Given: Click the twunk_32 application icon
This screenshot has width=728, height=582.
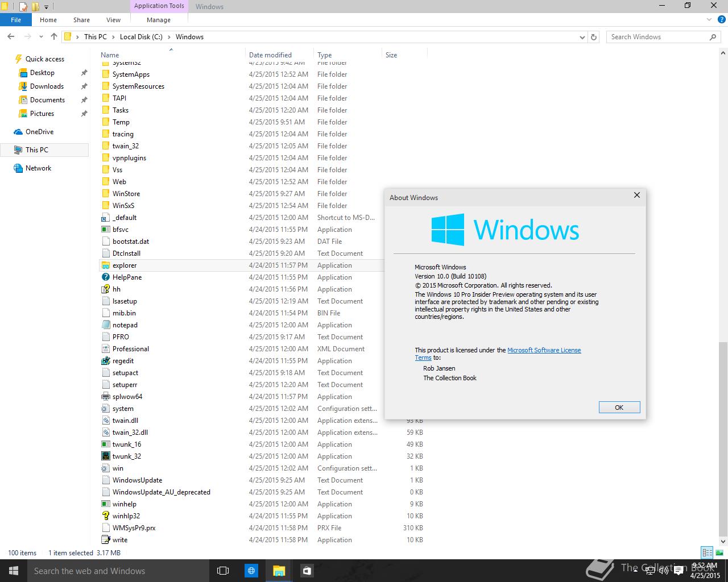Looking at the screenshot, I should (105, 456).
